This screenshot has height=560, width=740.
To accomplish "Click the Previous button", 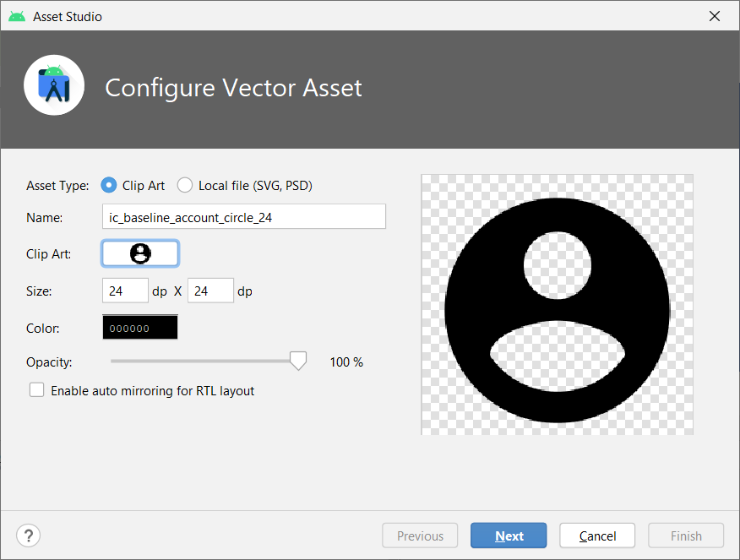I will pos(420,536).
